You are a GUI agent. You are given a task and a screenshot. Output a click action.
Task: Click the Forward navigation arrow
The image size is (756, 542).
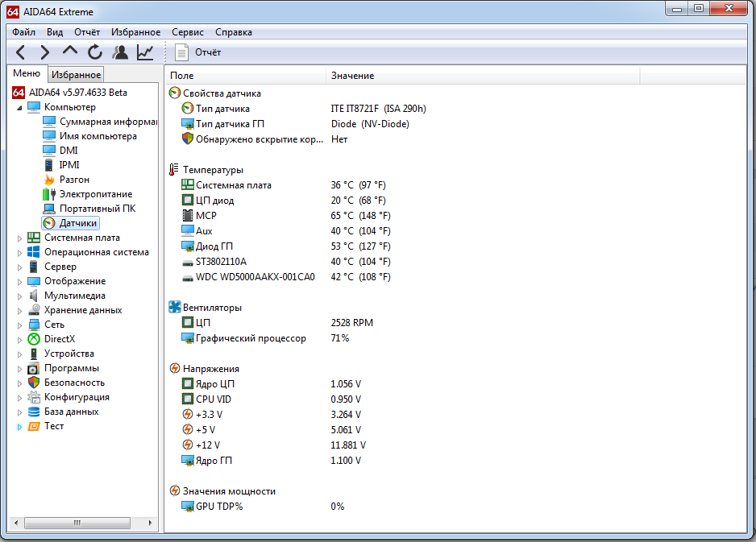click(45, 52)
